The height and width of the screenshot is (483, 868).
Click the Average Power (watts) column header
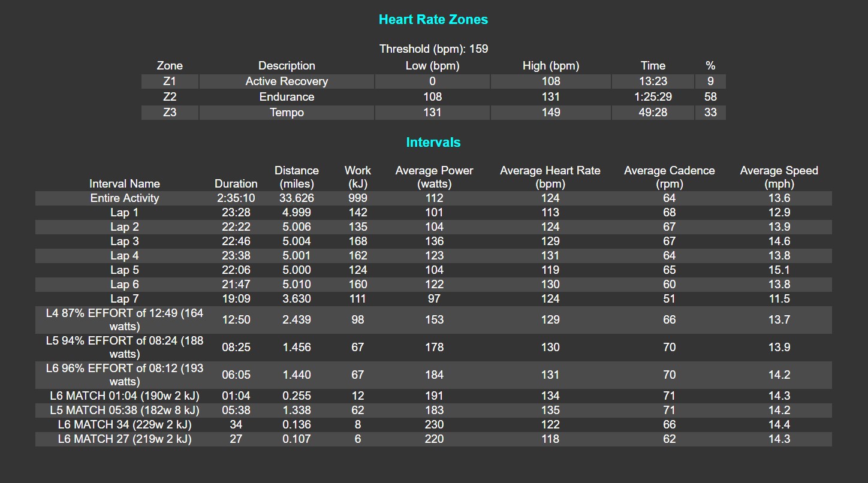pos(434,177)
